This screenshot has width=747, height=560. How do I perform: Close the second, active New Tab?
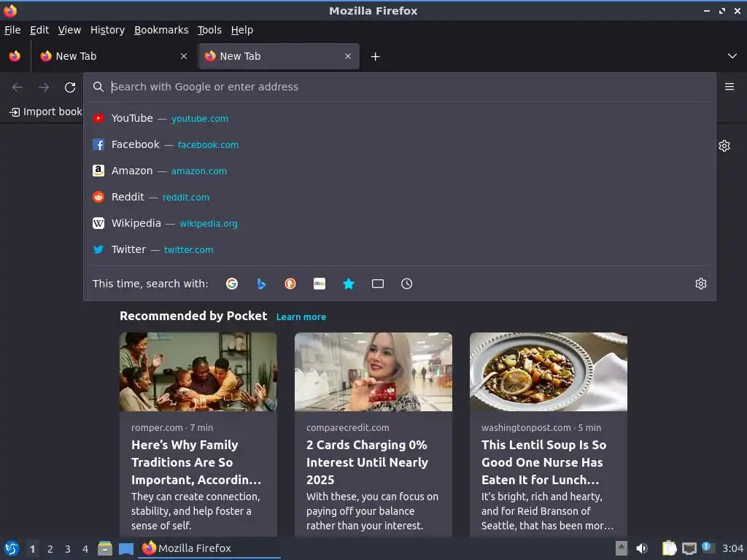tap(348, 56)
